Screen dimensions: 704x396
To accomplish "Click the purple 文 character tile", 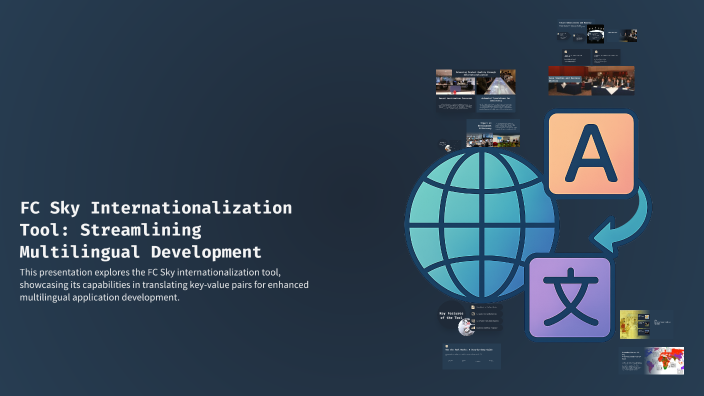I will (x=570, y=298).
